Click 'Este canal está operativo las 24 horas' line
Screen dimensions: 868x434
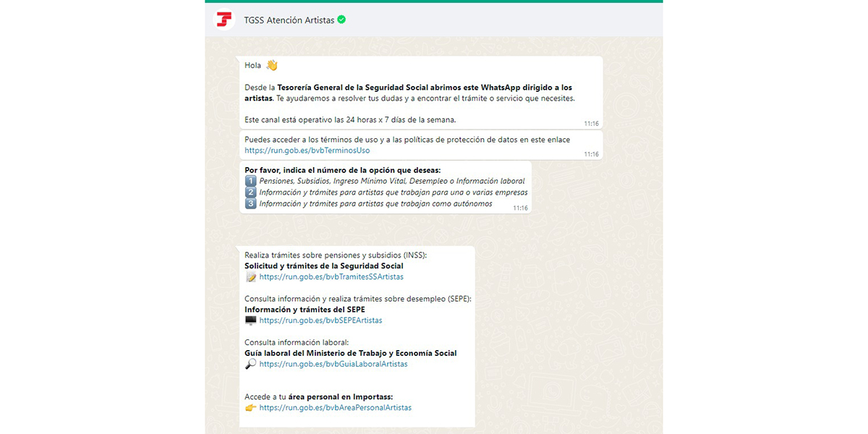pyautogui.click(x=350, y=120)
